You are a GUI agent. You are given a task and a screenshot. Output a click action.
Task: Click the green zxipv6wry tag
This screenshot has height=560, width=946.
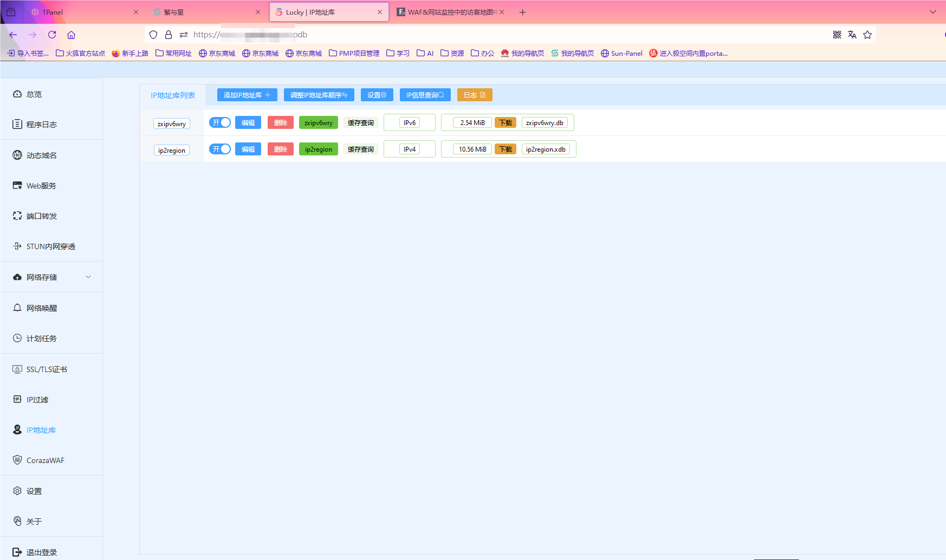(x=319, y=122)
